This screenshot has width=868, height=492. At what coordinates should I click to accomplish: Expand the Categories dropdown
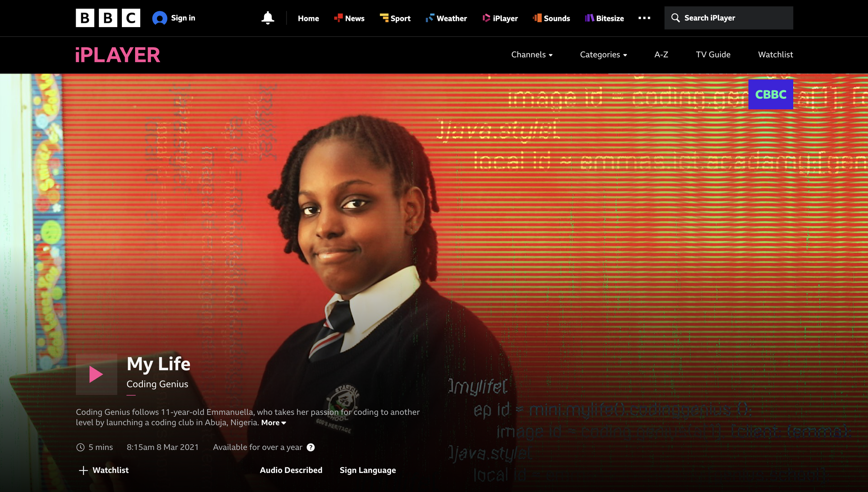tap(603, 55)
